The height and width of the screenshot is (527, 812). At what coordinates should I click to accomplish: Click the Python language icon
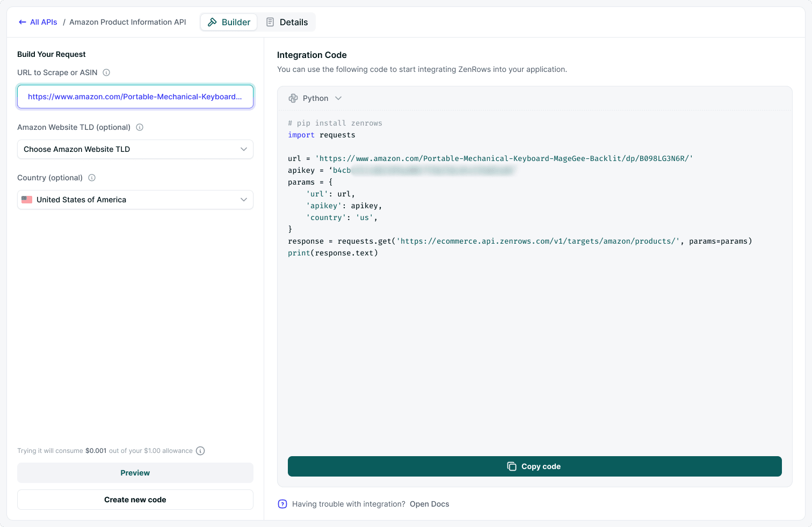[293, 98]
